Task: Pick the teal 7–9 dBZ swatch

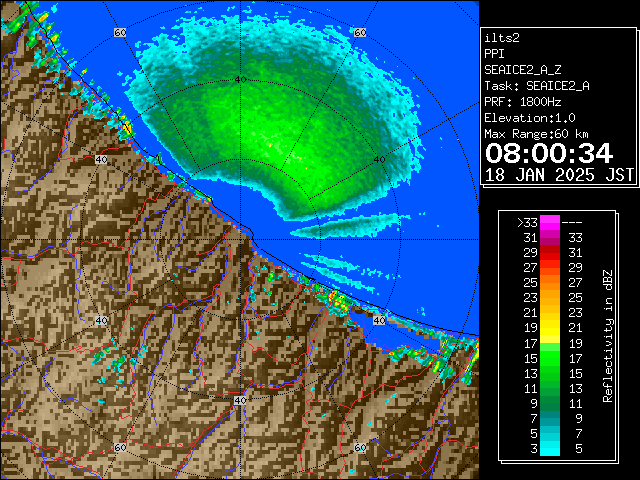Action: pos(550,418)
